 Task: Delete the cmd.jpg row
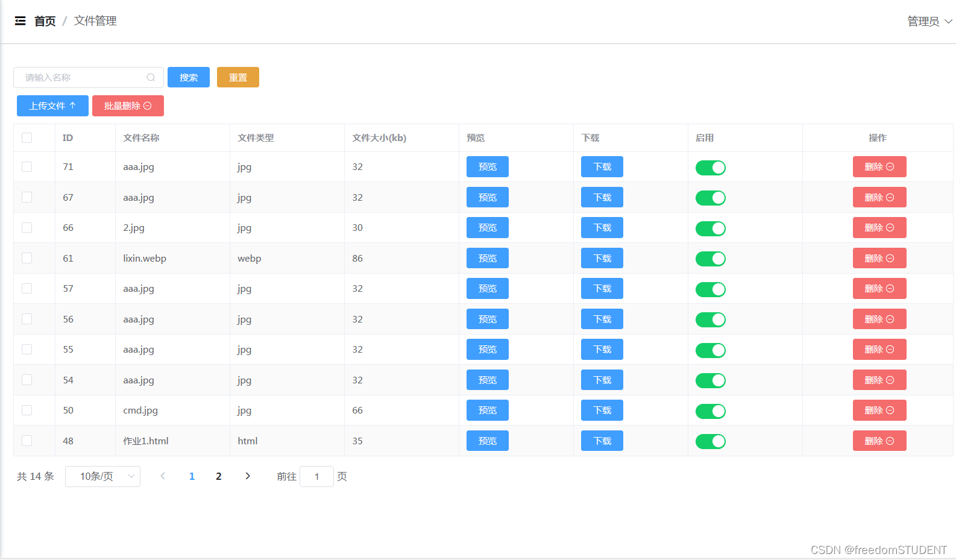click(879, 410)
